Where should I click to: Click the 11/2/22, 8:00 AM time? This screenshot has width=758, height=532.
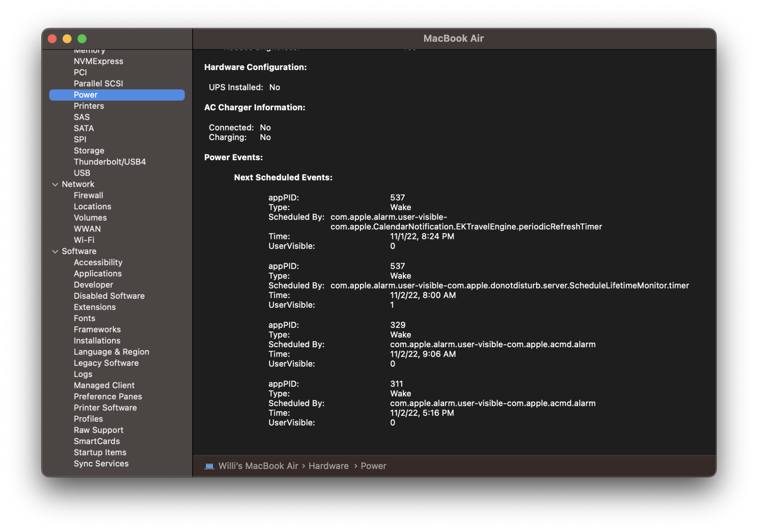pyautogui.click(x=423, y=295)
